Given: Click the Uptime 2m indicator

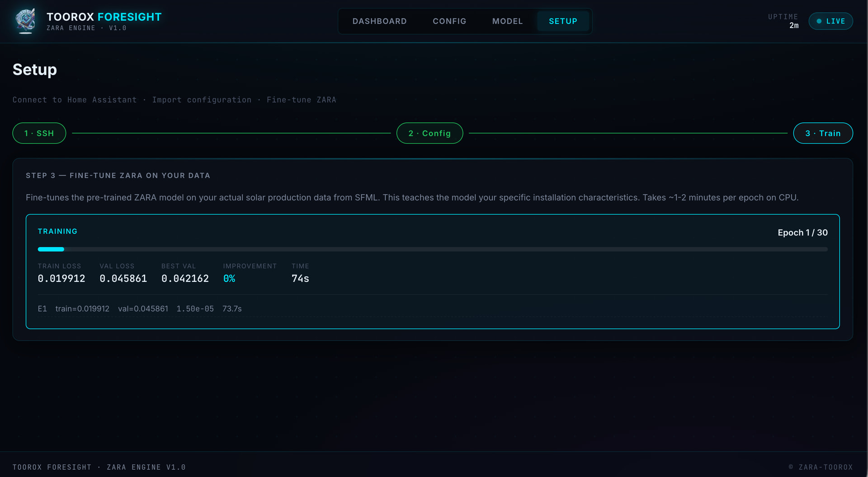Looking at the screenshot, I should (783, 21).
